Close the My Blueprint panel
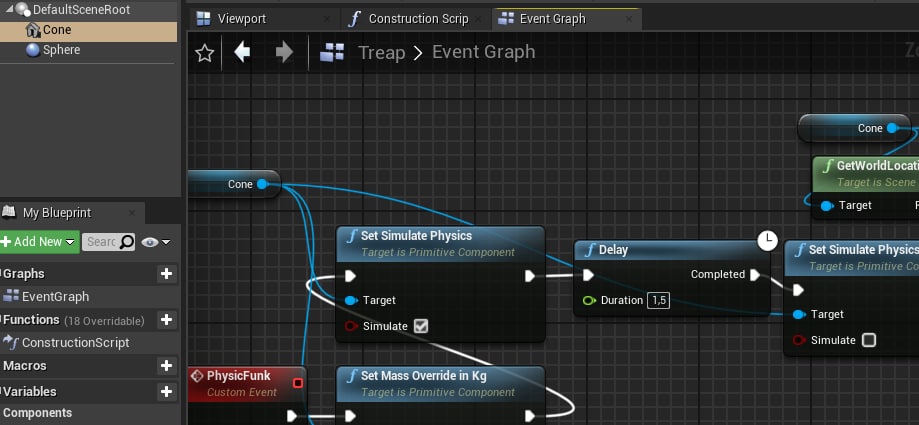The image size is (919, 425). (x=132, y=213)
